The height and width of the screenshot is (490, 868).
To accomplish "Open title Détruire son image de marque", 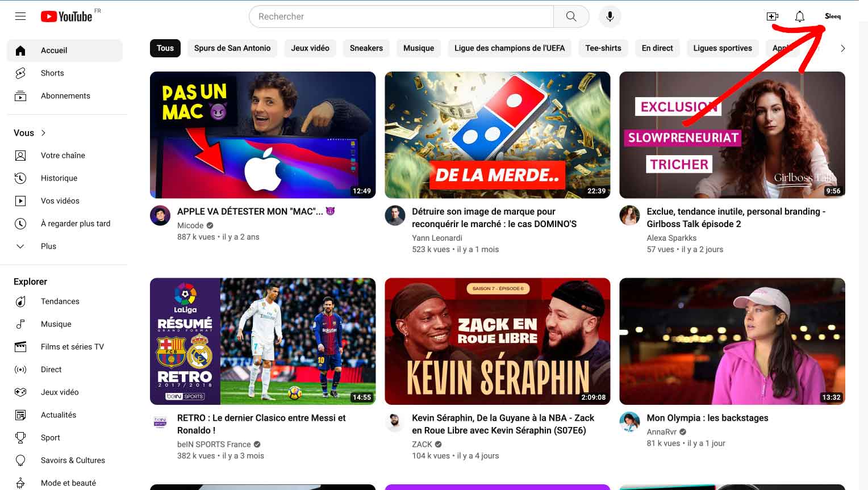I will click(x=494, y=217).
